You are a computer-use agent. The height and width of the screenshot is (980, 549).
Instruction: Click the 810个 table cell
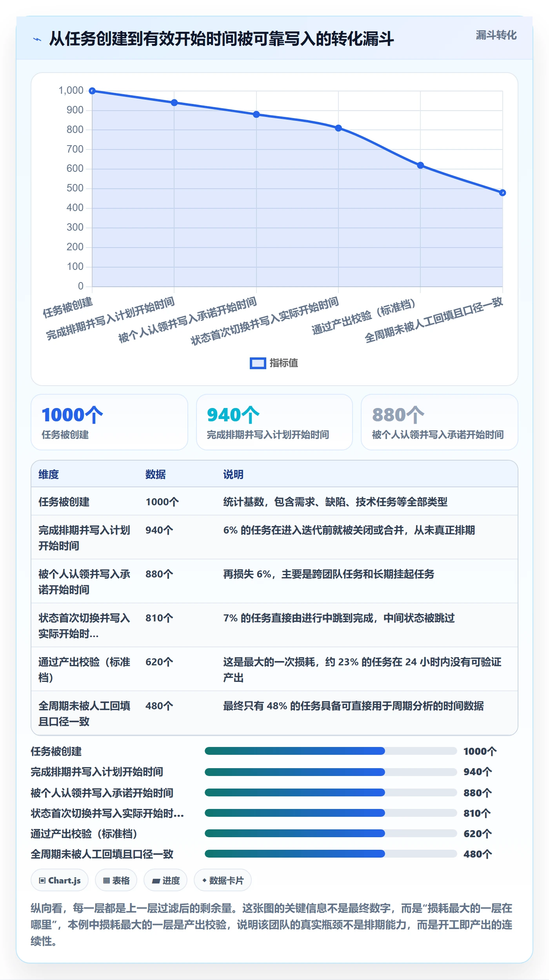(x=159, y=618)
